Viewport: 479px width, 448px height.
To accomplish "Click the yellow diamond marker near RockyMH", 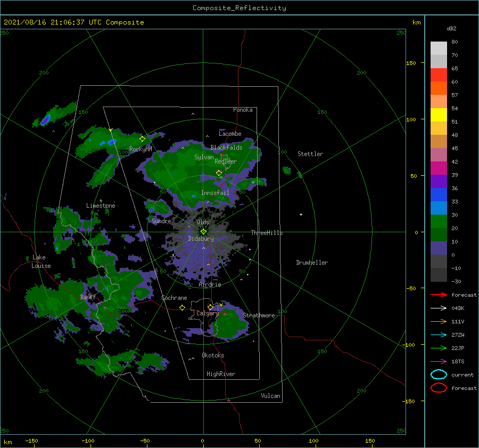I will click(x=142, y=139).
